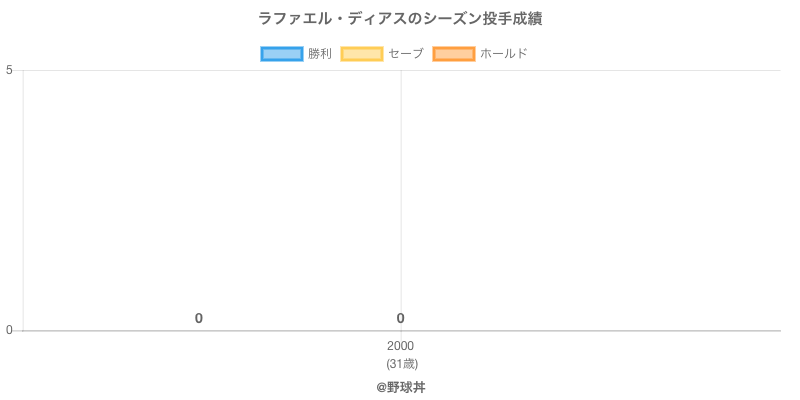Click the y-axis label 0
The image size is (800, 400).
(9, 331)
